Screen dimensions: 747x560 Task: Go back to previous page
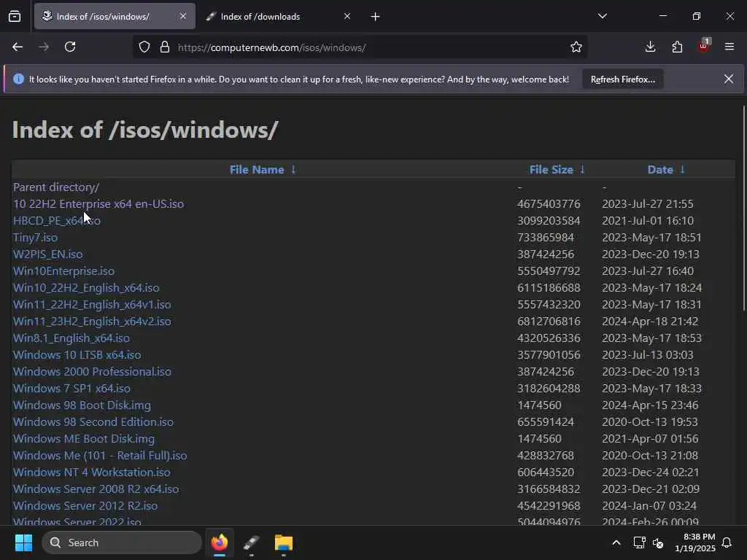point(18,47)
